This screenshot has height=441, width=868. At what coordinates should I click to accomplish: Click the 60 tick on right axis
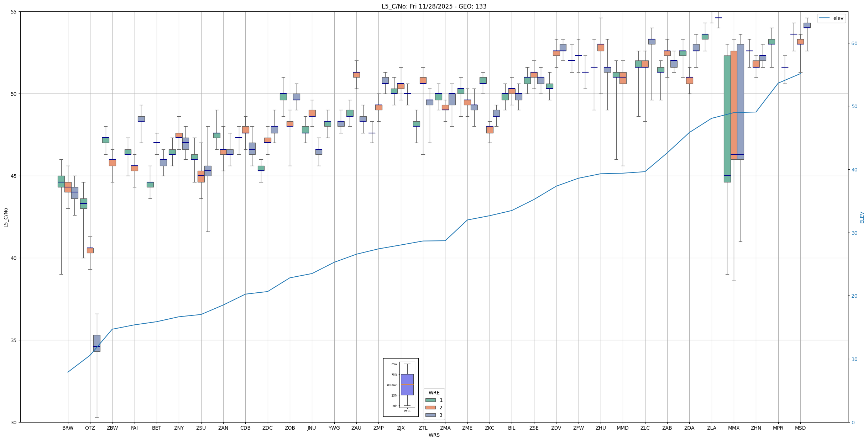coord(854,43)
